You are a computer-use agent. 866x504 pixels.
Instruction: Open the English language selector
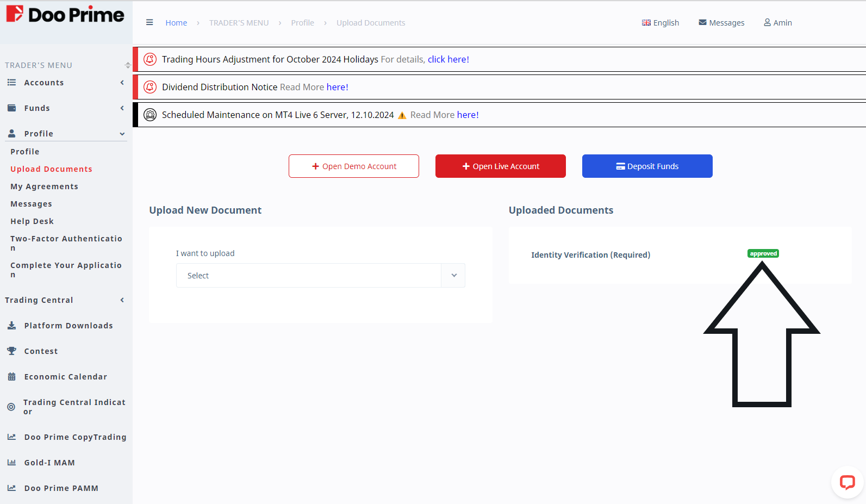tap(661, 22)
